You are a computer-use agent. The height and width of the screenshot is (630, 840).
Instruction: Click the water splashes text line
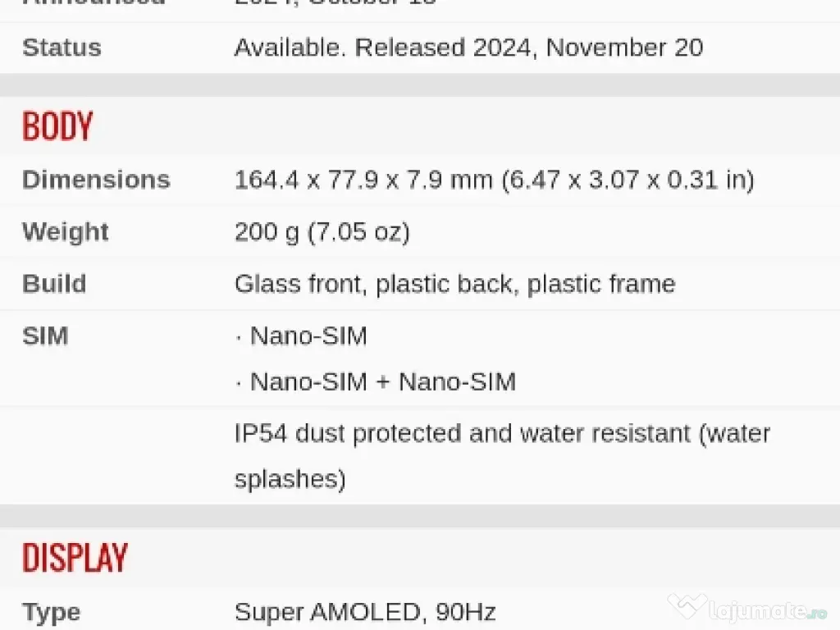tap(290, 479)
